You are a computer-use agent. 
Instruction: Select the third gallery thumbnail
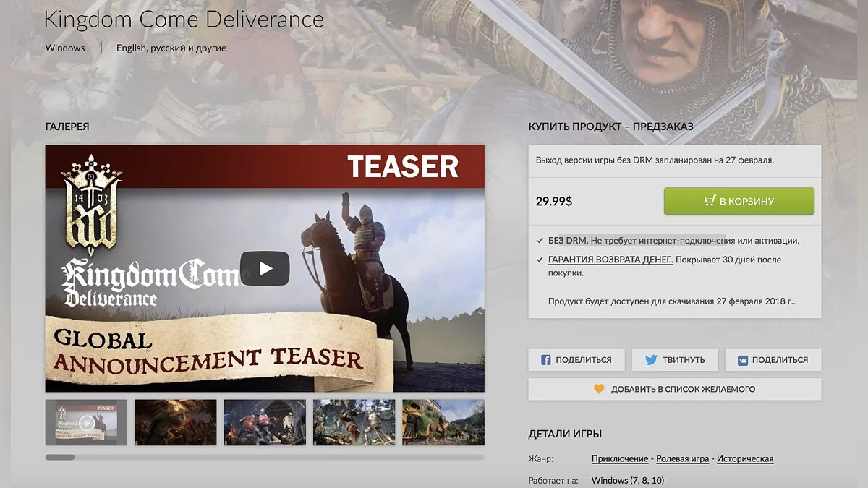click(265, 422)
